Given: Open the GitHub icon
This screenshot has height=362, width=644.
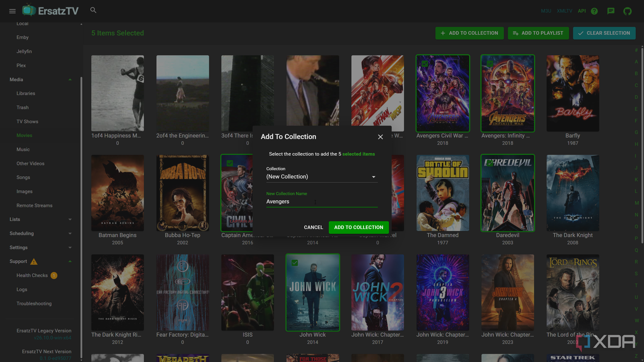Looking at the screenshot, I should [x=627, y=11].
